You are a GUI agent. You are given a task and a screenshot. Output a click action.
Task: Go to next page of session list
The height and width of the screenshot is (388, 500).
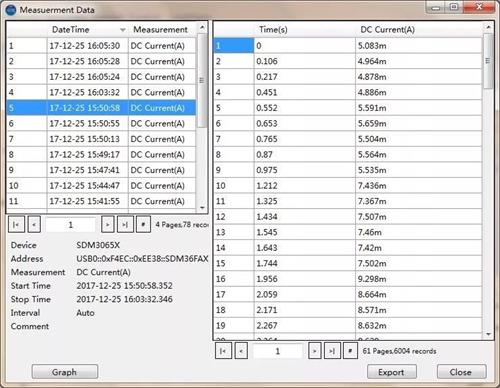(x=108, y=224)
